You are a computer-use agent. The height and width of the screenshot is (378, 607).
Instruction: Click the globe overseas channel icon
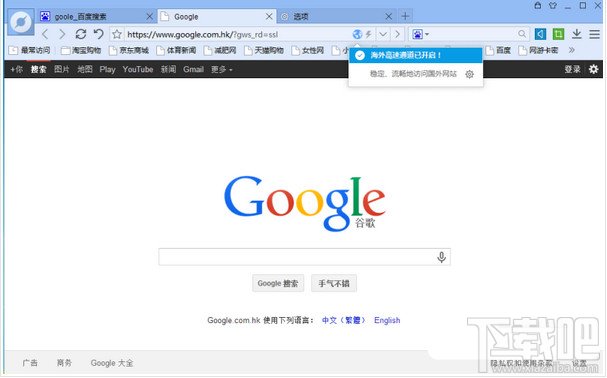pos(357,34)
